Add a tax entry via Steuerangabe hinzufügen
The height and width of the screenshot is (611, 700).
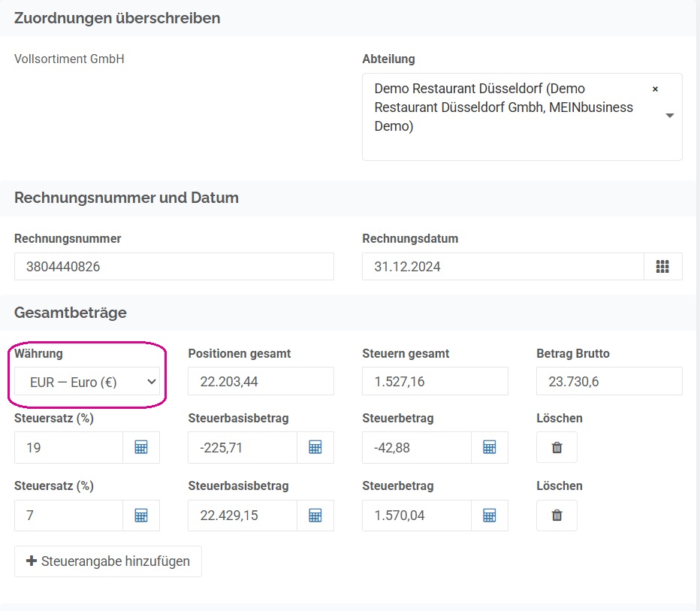108,561
